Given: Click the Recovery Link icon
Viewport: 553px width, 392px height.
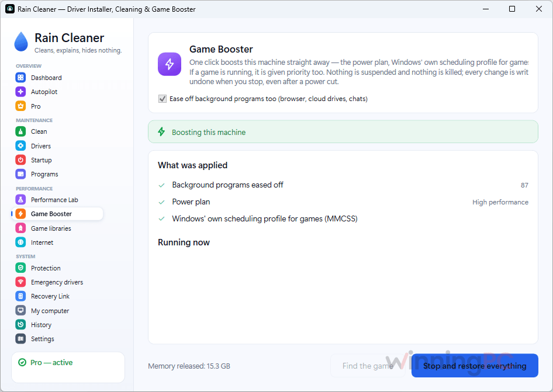Looking at the screenshot, I should (x=20, y=296).
